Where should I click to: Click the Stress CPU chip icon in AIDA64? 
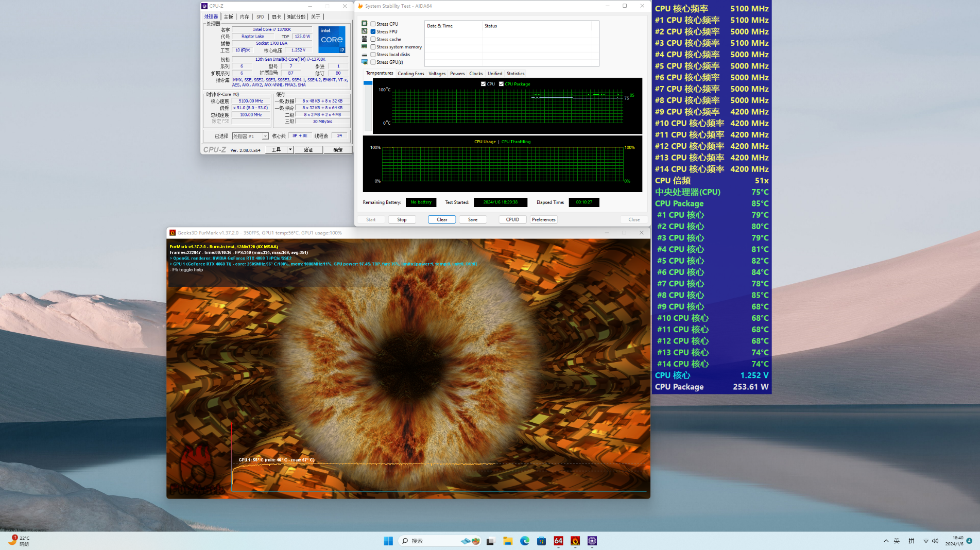(365, 24)
